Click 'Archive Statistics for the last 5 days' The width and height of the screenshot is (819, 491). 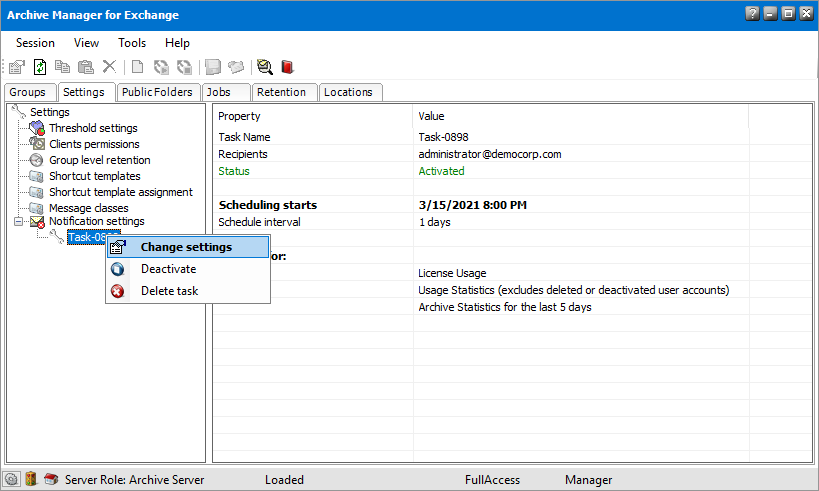click(505, 307)
